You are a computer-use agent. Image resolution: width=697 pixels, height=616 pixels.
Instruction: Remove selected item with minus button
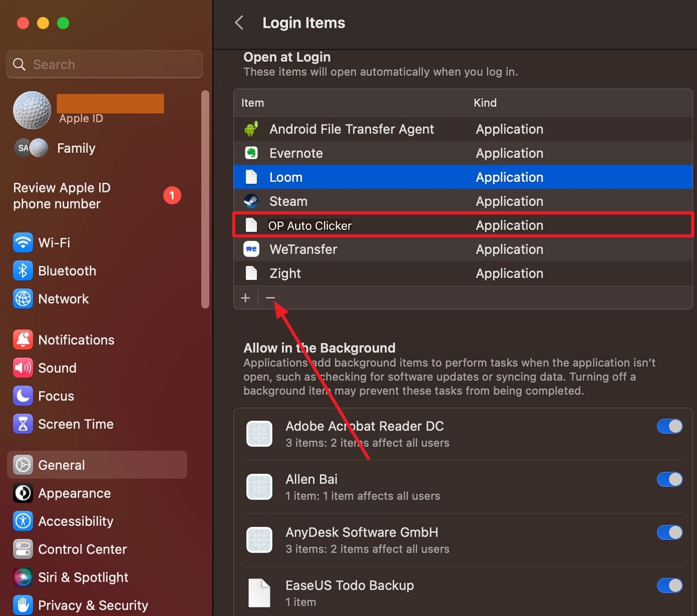tap(270, 298)
